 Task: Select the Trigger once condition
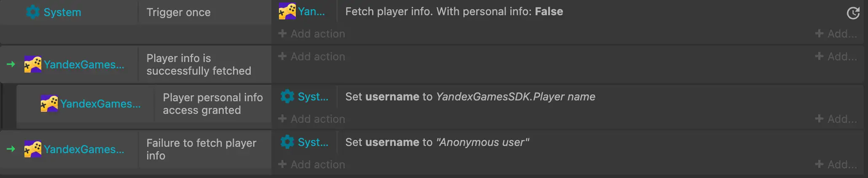(178, 12)
